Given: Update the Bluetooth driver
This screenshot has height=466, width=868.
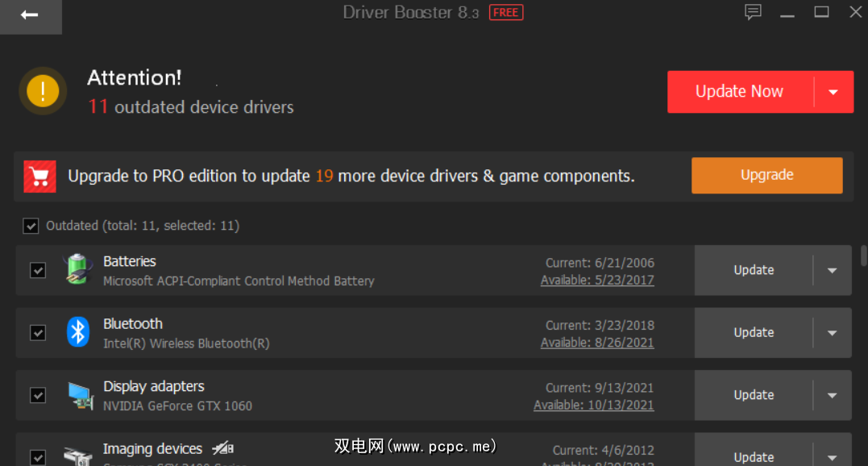Looking at the screenshot, I should tap(754, 333).
